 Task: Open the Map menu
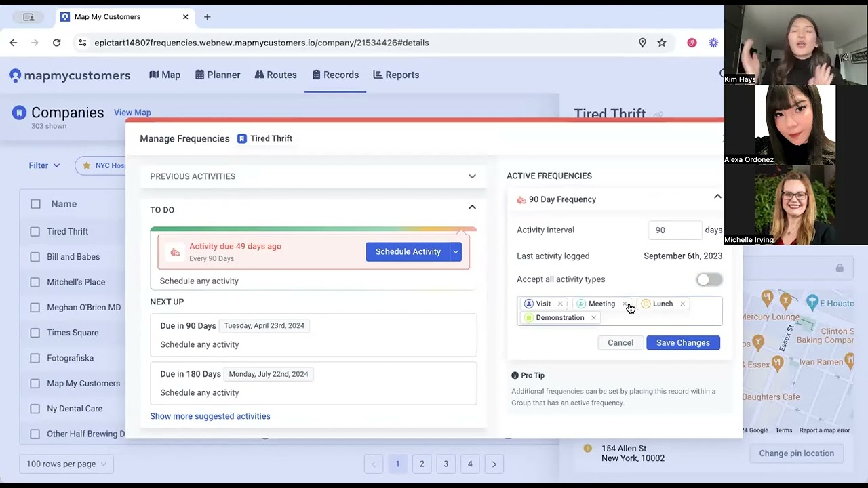(x=165, y=75)
